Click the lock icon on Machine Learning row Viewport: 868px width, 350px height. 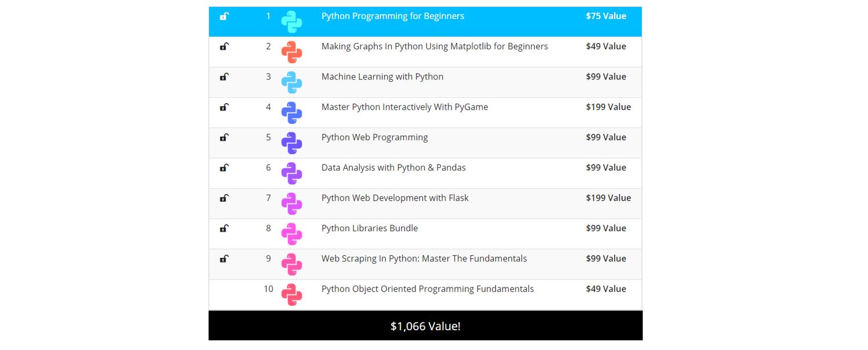click(224, 76)
